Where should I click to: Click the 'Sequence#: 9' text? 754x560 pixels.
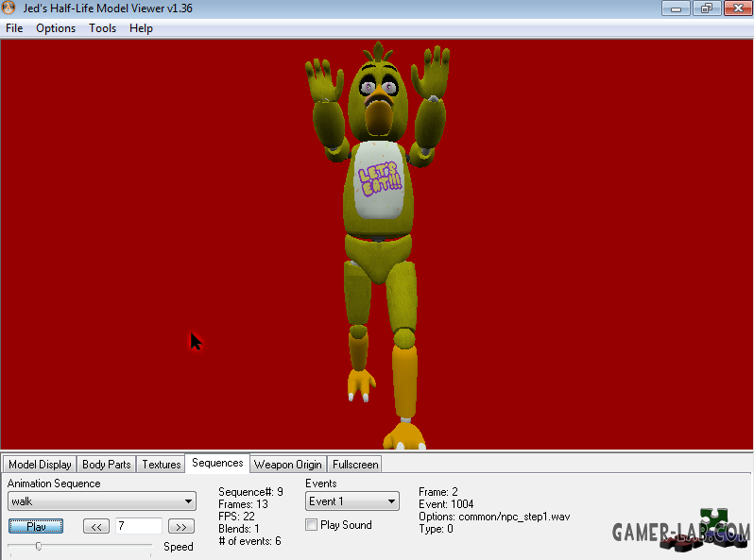click(x=250, y=492)
